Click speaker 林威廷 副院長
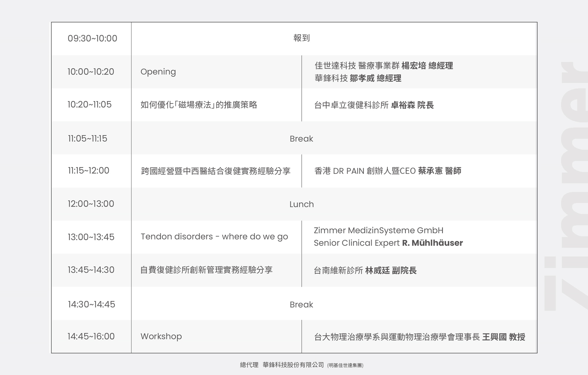Image resolution: width=588 pixels, height=375 pixels. [391, 270]
